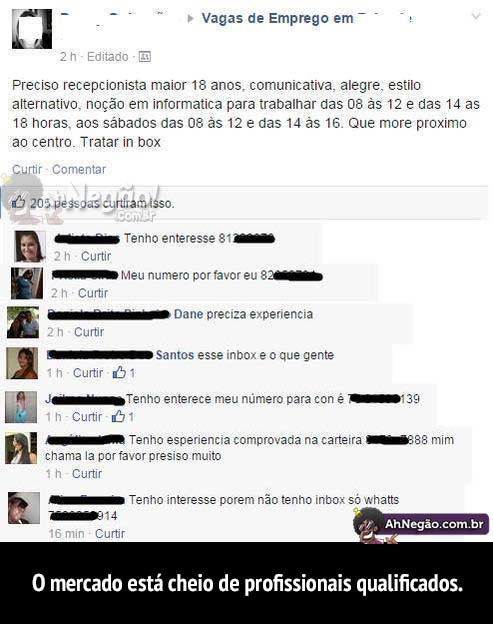Click the thumbs-up icon beside 205 pessoas
Viewport: 493px width, 624px height.
click(x=18, y=203)
